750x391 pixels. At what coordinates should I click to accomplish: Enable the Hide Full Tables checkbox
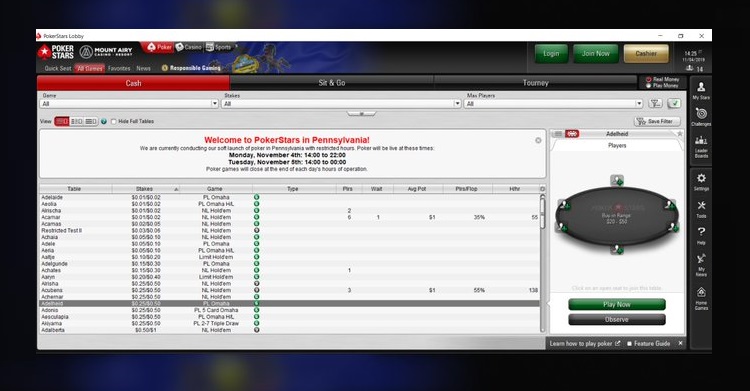coord(113,122)
